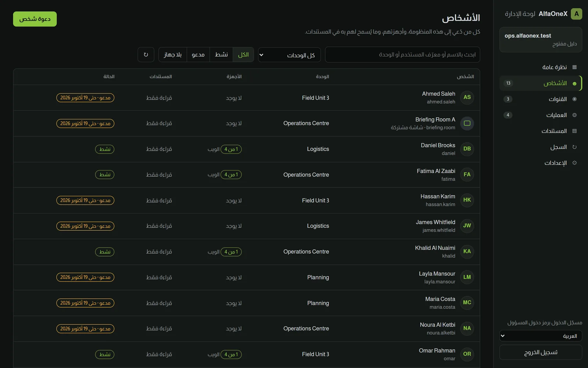Click the operations icon beside العمليات

[x=574, y=115]
